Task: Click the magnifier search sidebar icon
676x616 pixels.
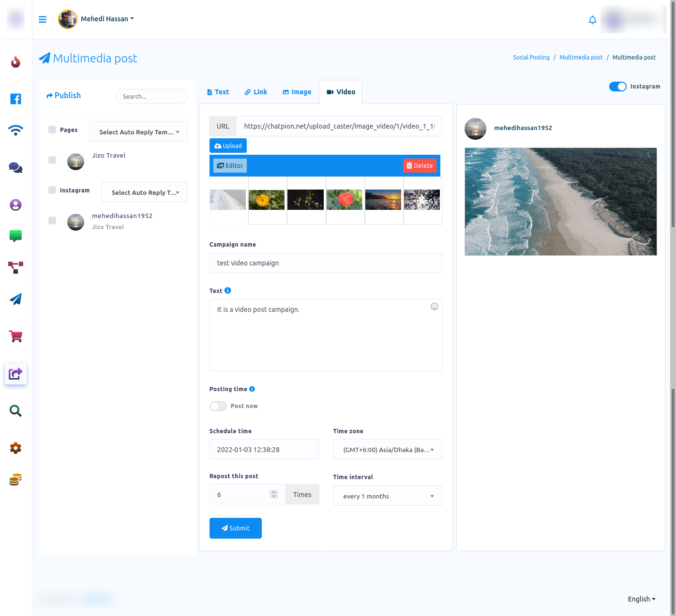Action: tap(15, 411)
